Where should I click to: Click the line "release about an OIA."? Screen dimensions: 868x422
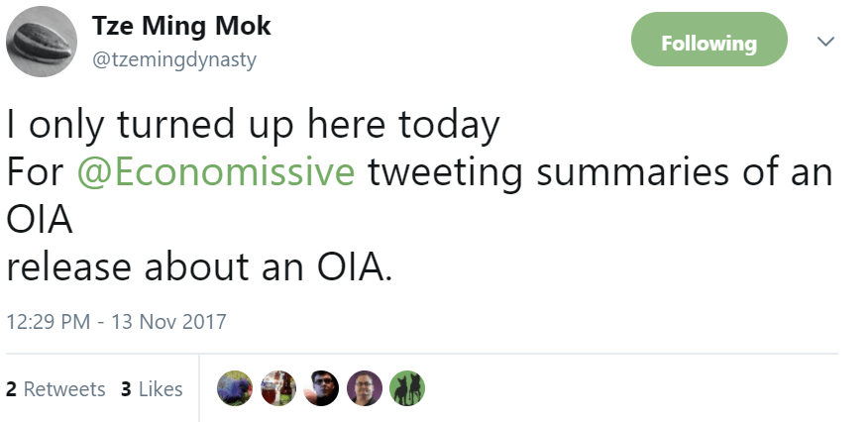pos(199,266)
